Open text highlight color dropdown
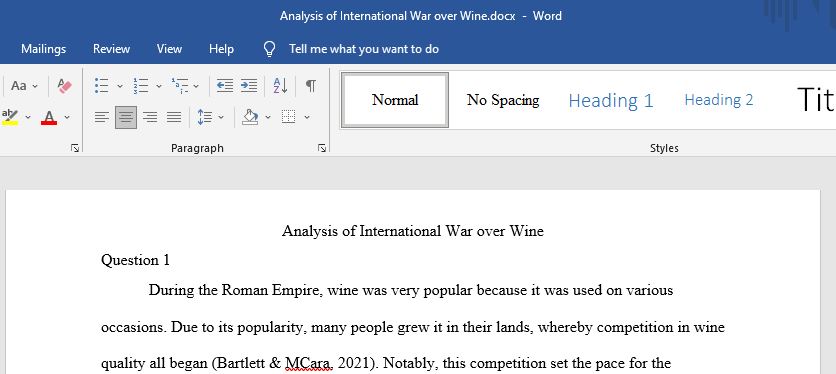Image resolution: width=836 pixels, height=374 pixels. click(x=28, y=117)
